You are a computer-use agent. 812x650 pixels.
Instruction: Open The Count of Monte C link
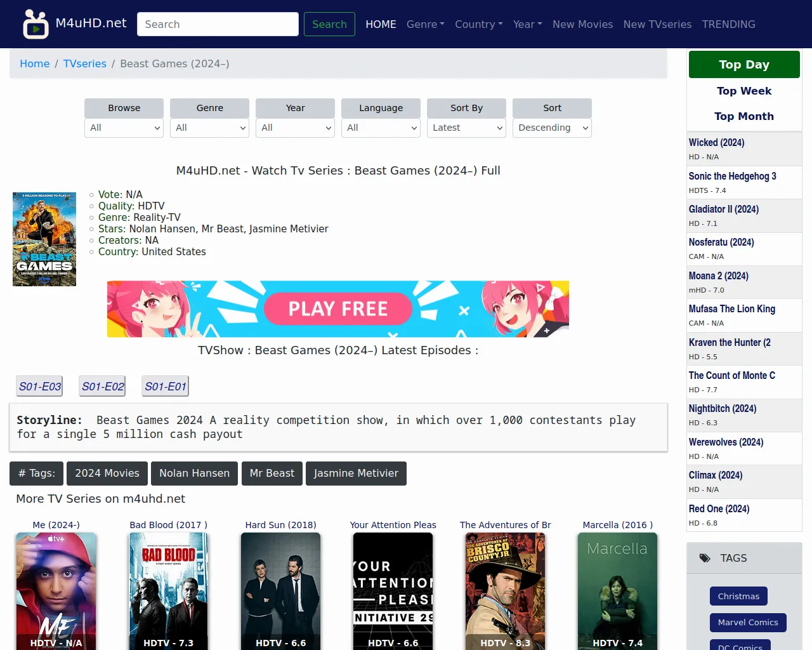(x=732, y=376)
